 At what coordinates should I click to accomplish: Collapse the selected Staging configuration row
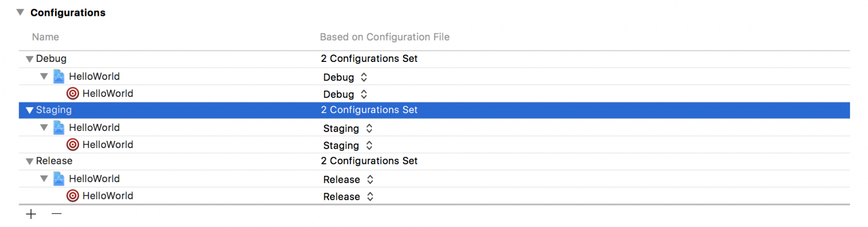(x=29, y=110)
